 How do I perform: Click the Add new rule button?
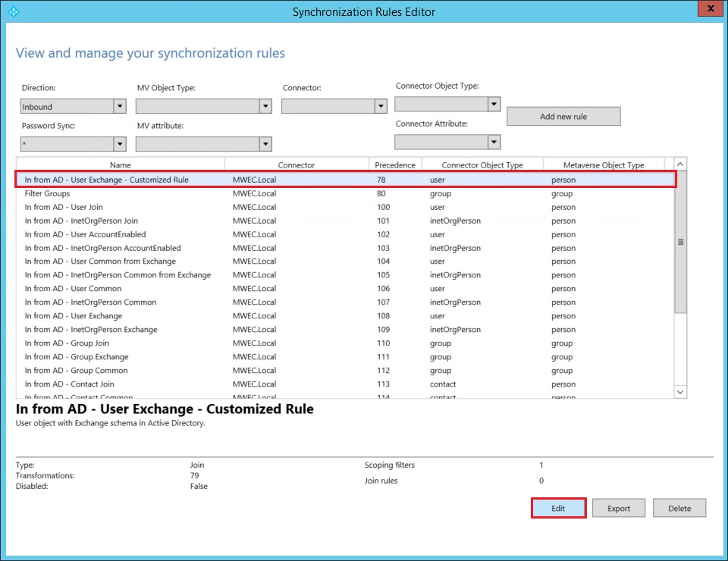click(563, 117)
